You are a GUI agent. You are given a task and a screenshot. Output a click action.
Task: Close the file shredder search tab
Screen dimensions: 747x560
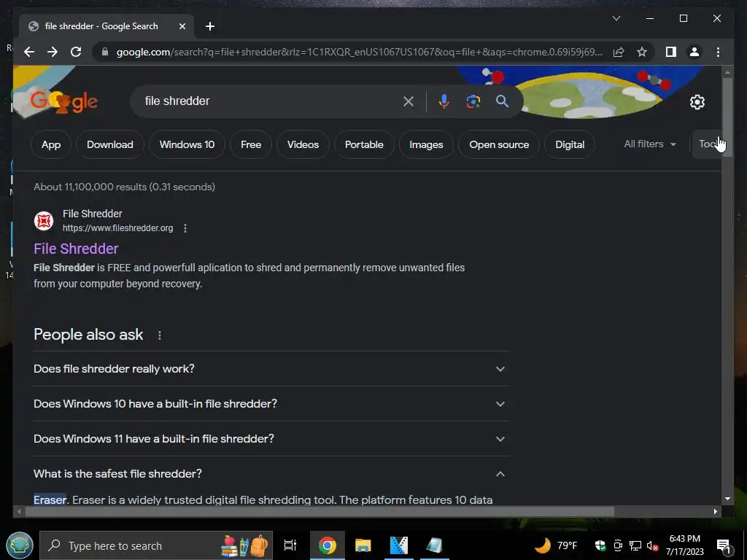click(182, 26)
